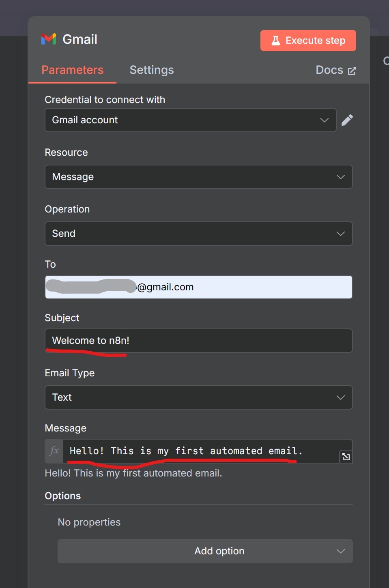Viewport: 389px width, 588px height.
Task: Open the Docs link
Action: coord(329,70)
